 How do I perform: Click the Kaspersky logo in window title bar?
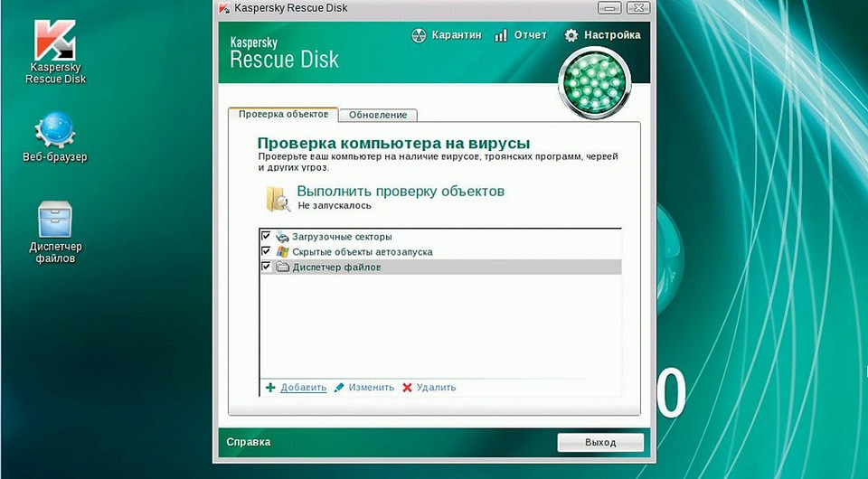tap(224, 9)
